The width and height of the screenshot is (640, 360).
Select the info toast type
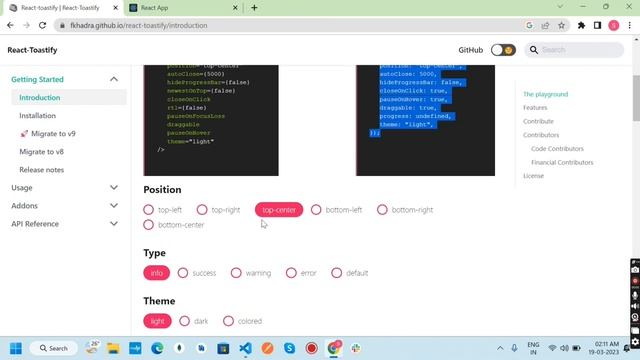[x=156, y=273]
